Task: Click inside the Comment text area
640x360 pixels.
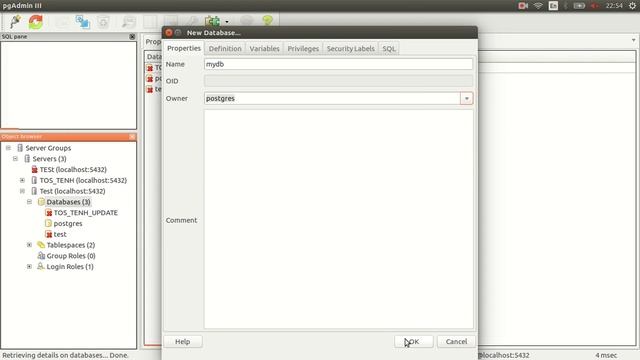Action: tap(338, 219)
